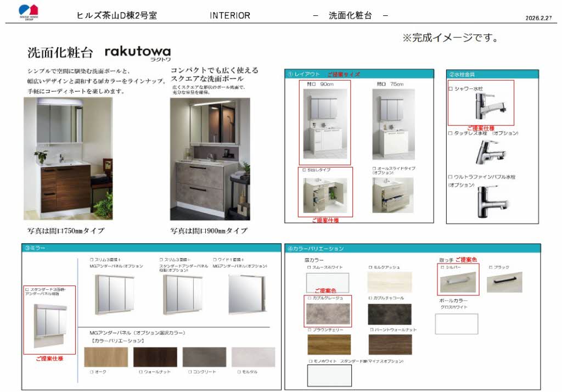Image resolution: width=562 pixels, height=392 pixels.
Task: Check the ウルトラファインバブル水栓 checkbox
Action: pos(451,177)
